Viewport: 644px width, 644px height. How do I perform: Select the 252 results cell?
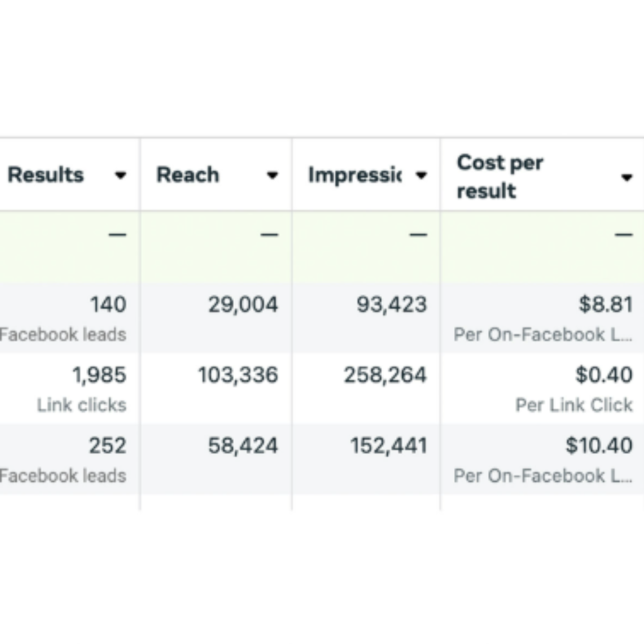click(108, 446)
